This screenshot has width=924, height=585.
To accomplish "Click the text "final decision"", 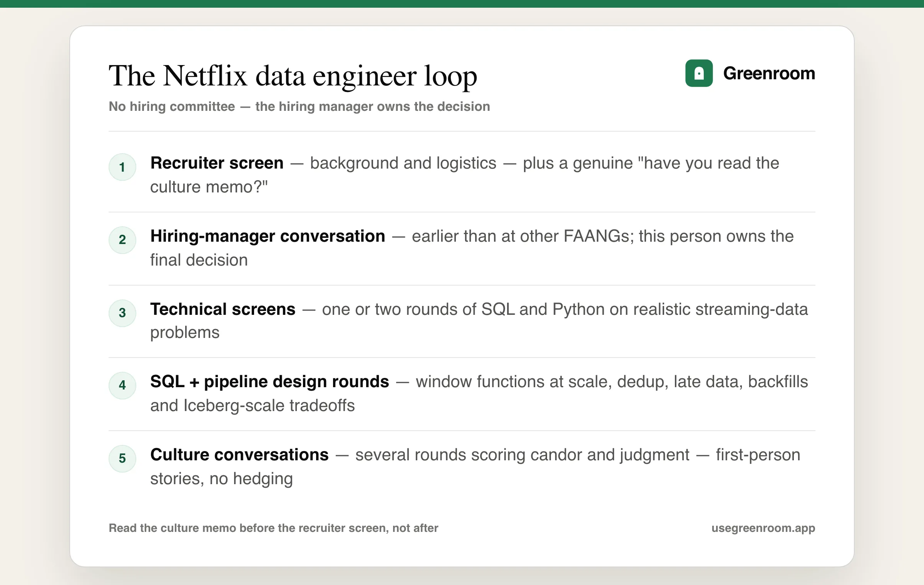I will coord(199,260).
